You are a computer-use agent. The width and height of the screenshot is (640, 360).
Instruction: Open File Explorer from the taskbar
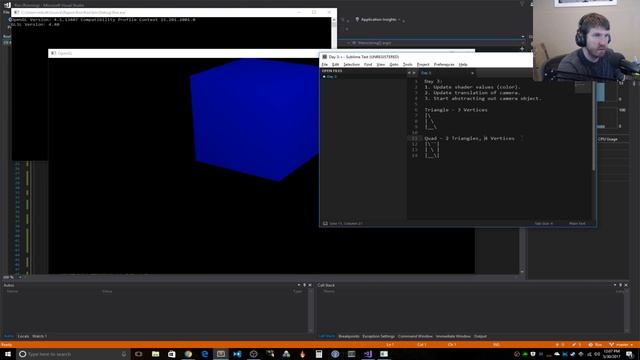(156, 354)
